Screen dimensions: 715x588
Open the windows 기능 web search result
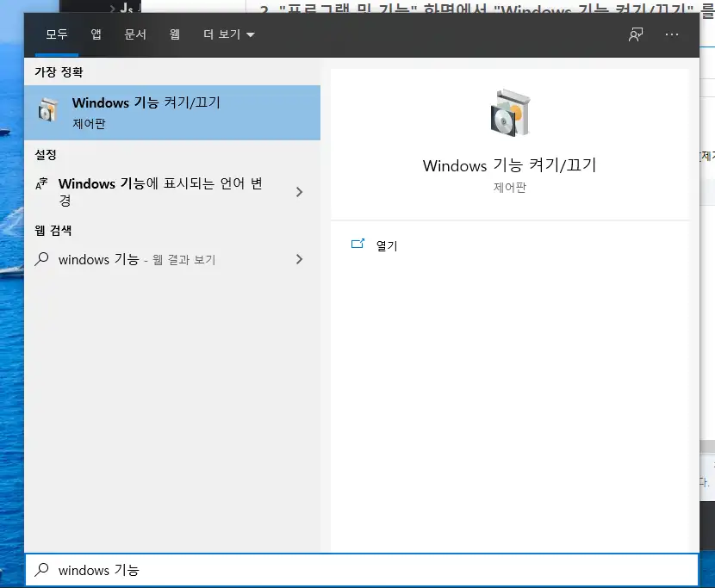[x=172, y=259]
